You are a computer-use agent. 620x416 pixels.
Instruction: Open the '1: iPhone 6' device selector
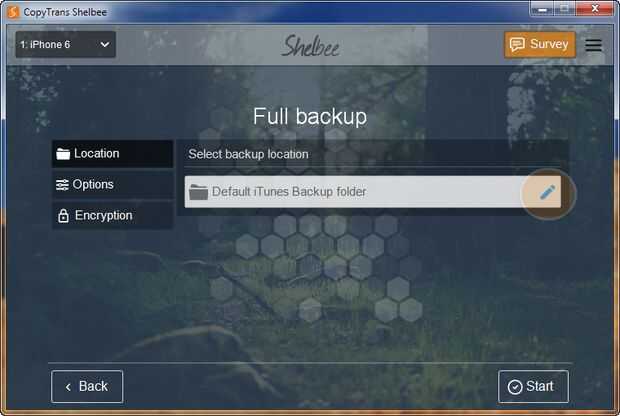point(66,45)
